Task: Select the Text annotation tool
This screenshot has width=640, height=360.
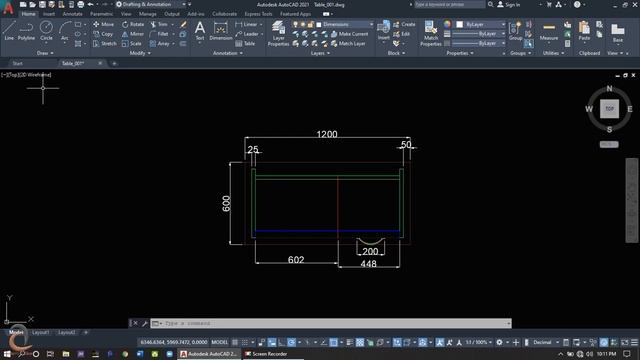Action: [200, 31]
